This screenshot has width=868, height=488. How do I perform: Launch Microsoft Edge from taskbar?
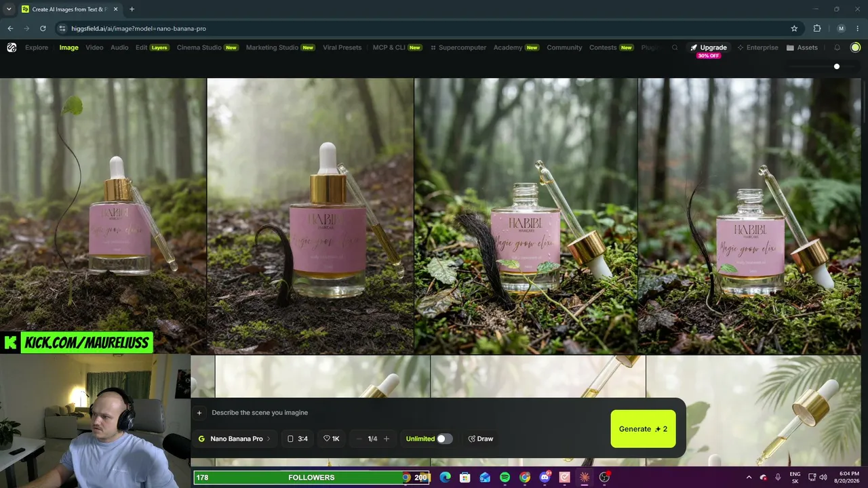click(x=445, y=477)
